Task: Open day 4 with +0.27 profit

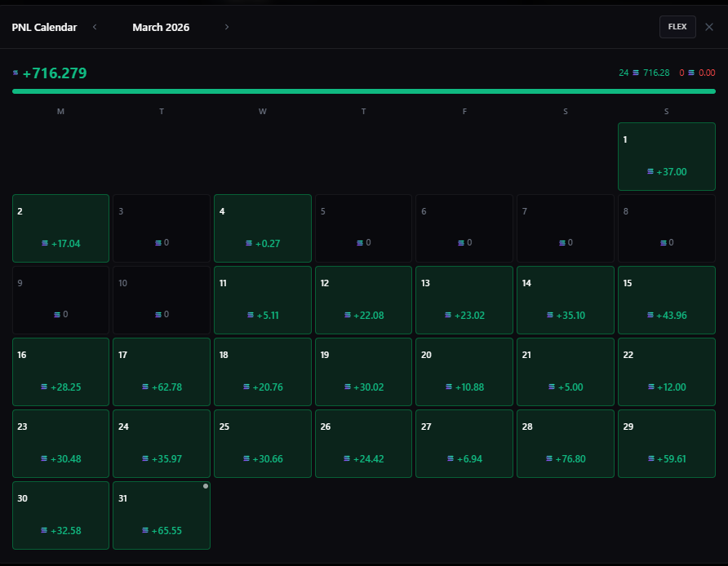Action: click(262, 228)
